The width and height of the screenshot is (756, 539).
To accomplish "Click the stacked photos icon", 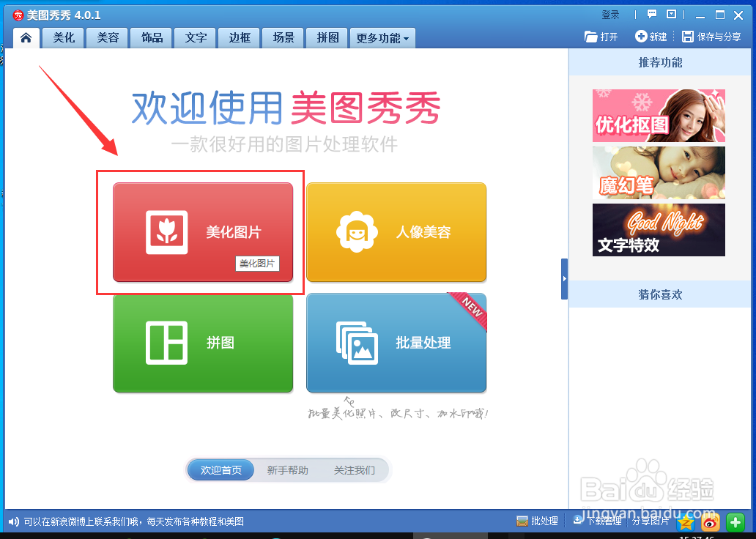I will point(357,343).
